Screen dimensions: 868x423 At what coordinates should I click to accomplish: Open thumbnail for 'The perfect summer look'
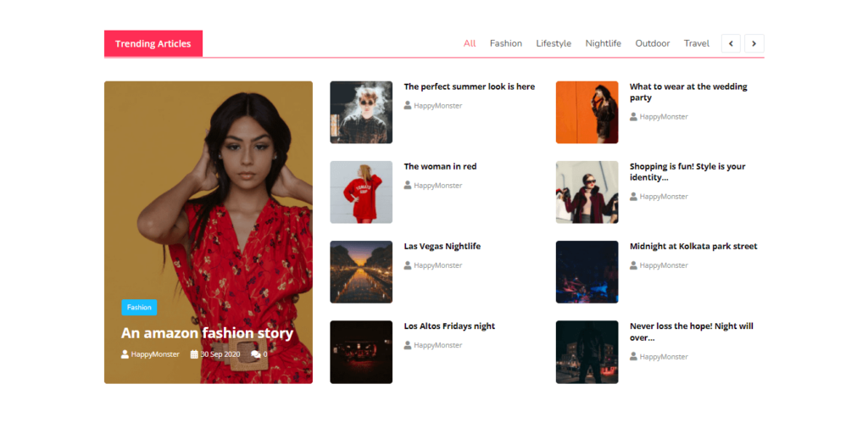point(361,112)
